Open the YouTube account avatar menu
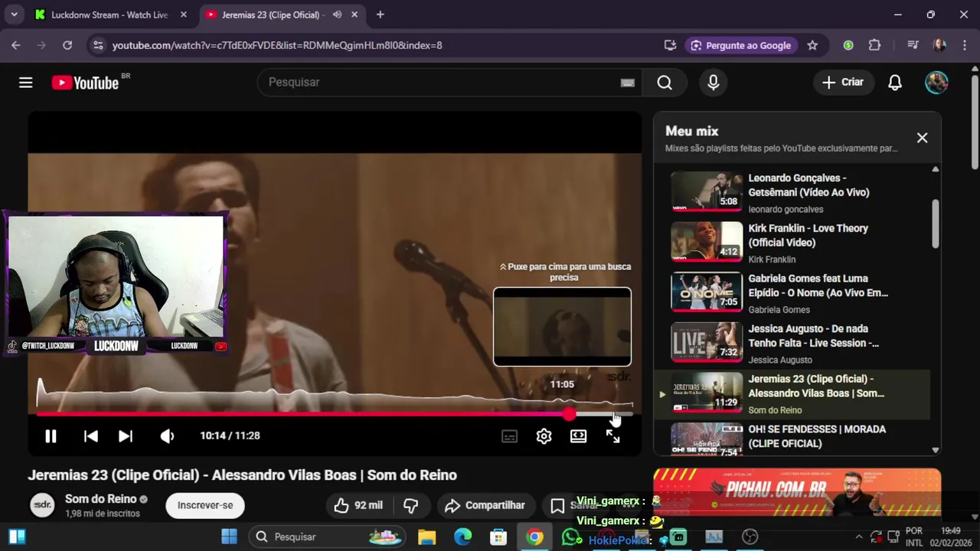Screen dimensions: 980x551 [x=936, y=83]
